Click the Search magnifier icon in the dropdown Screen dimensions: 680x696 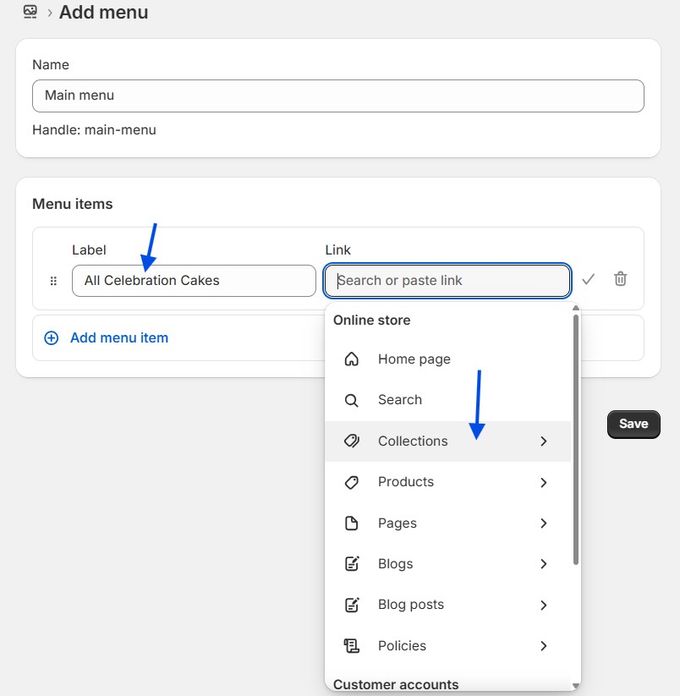pos(352,400)
